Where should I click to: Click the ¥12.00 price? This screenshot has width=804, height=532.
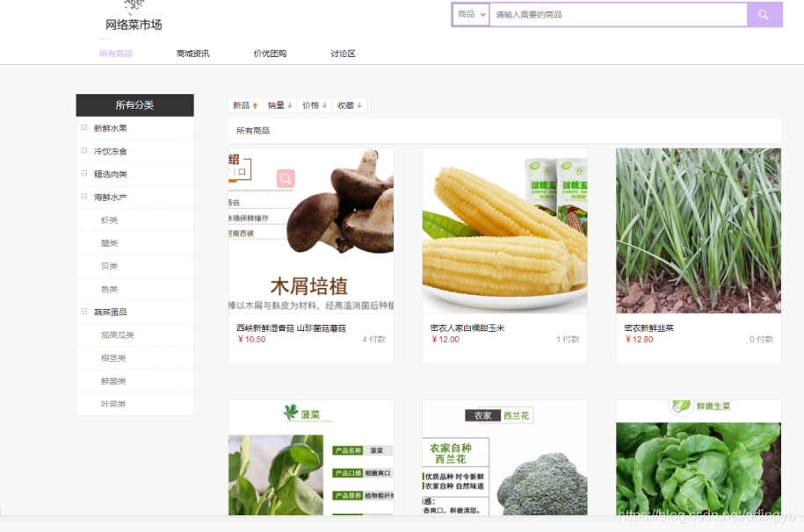[445, 339]
